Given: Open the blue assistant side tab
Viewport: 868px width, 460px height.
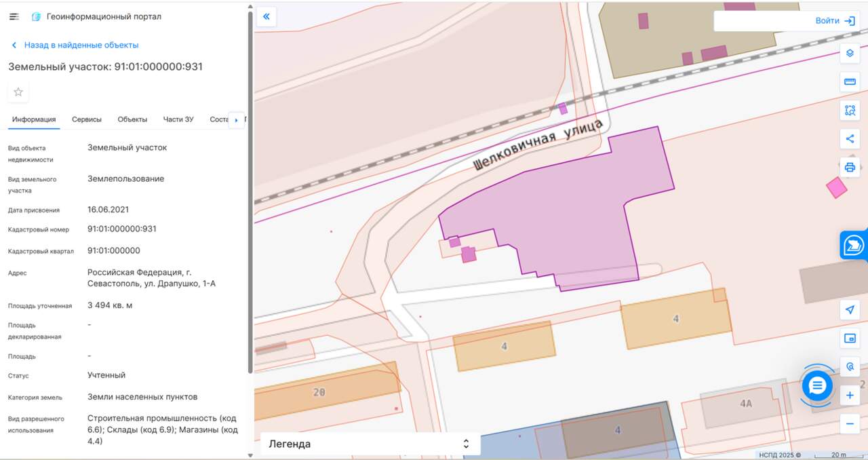Looking at the screenshot, I should [854, 246].
